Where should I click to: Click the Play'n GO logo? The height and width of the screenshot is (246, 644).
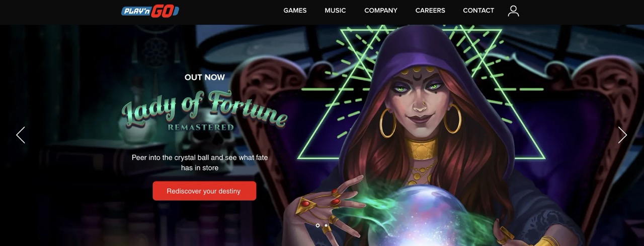(150, 11)
